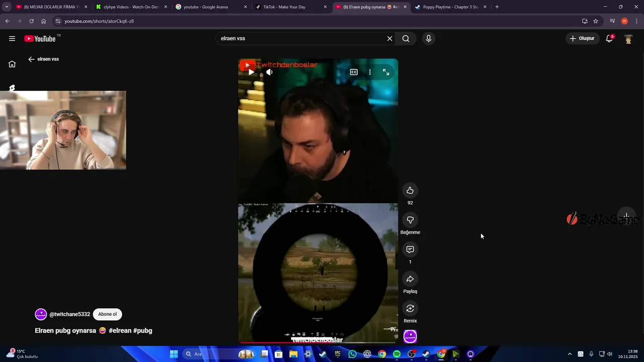This screenshot has width=644, height=362.
Task: Expand the Short to fullscreen
Action: [386, 72]
